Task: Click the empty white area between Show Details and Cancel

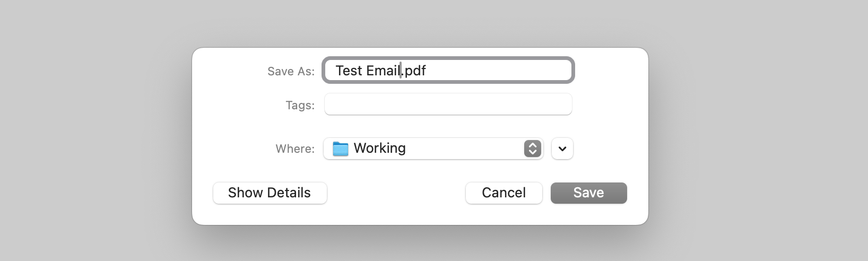Action: [396, 193]
